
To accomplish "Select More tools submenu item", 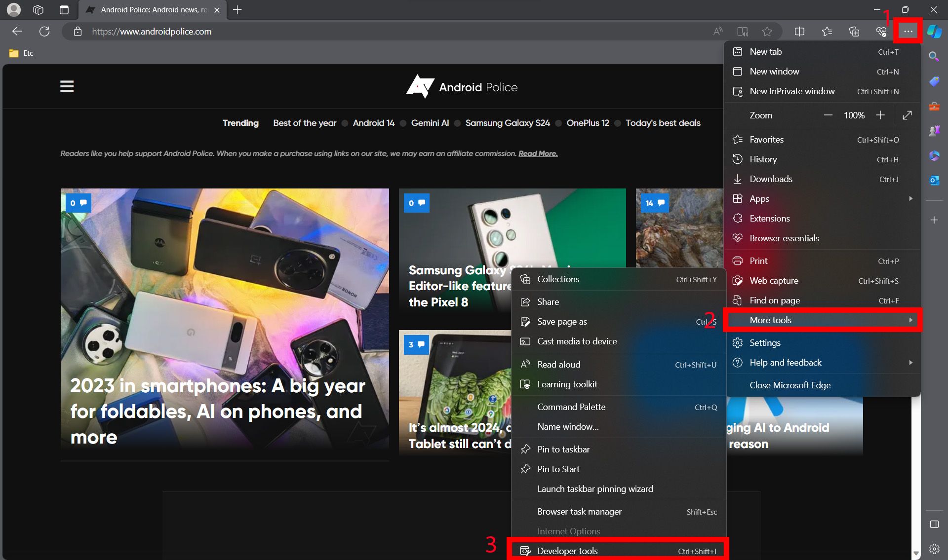I will coord(822,319).
